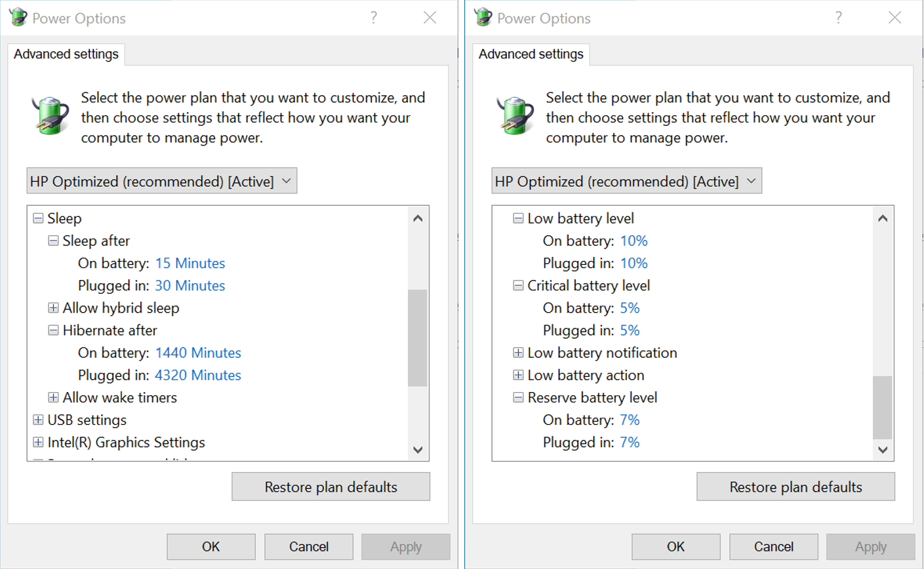Select the Low battery notification label
The height and width of the screenshot is (569, 924).
point(602,353)
